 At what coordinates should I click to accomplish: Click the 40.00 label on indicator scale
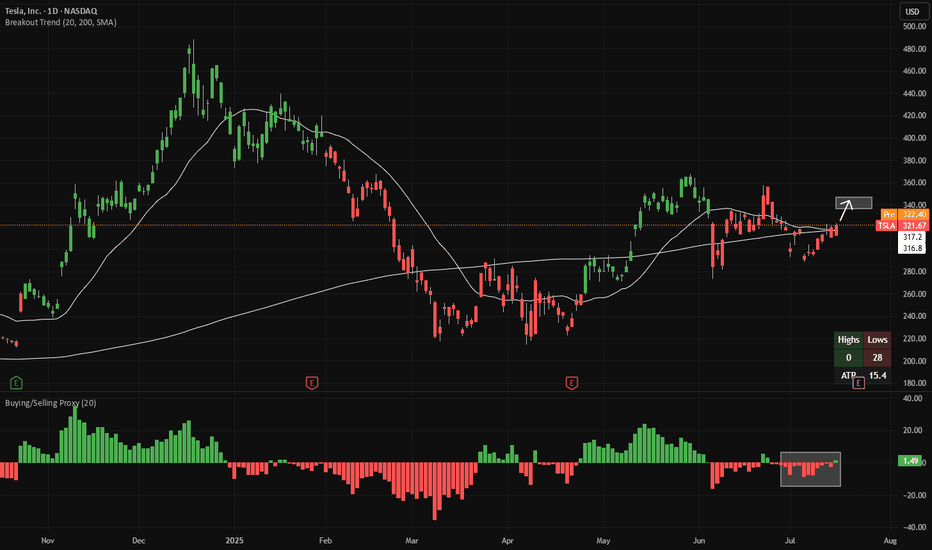912,398
